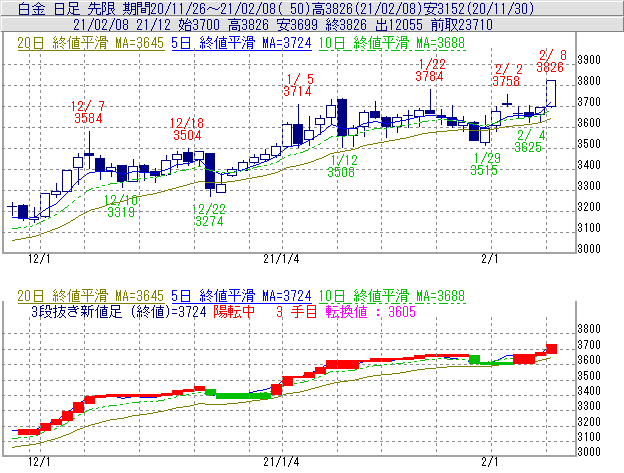
Task: Click the open interest value '前取23710'
Action: [462, 25]
